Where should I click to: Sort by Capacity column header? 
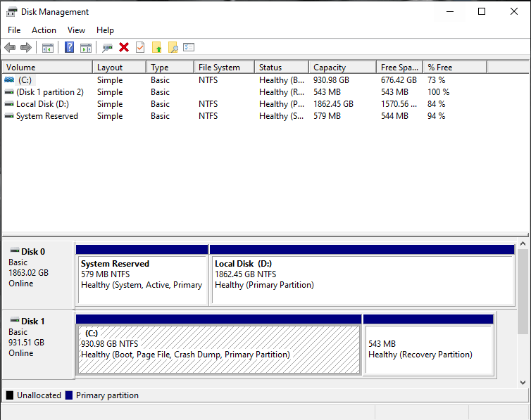(x=343, y=68)
